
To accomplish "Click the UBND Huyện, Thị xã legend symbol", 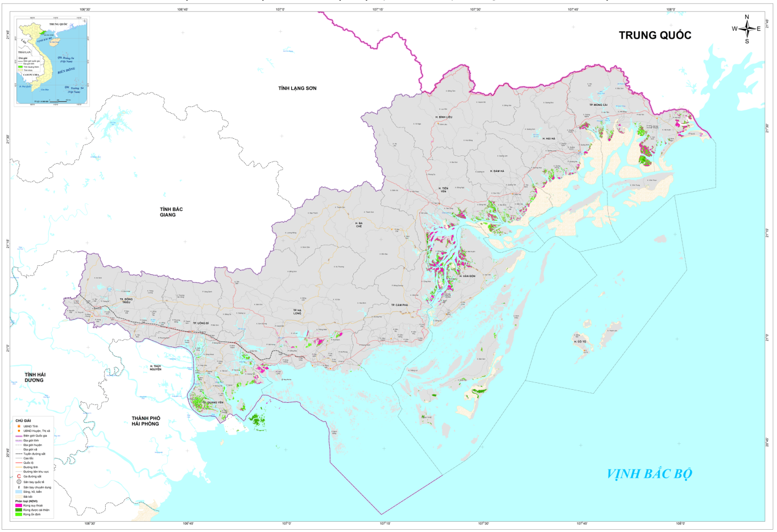I will 19,431.
